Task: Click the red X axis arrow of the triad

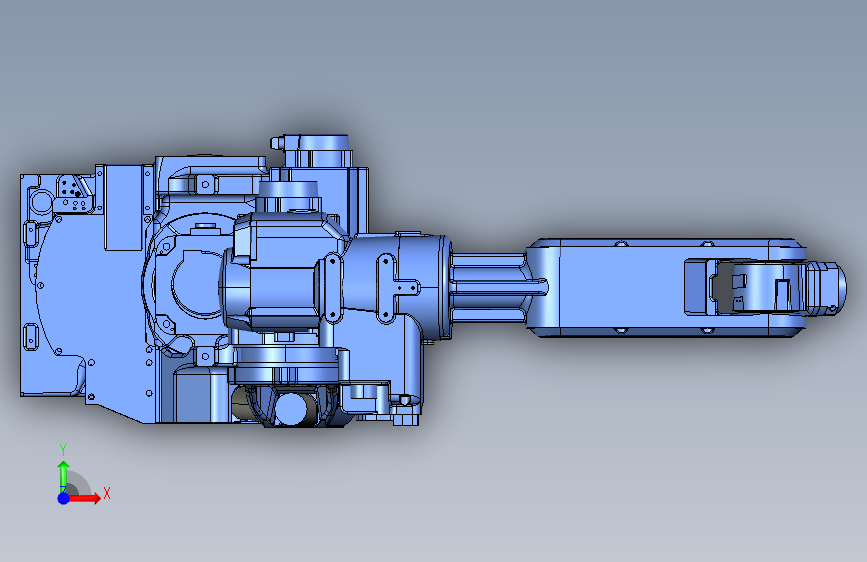Action: 84,498
